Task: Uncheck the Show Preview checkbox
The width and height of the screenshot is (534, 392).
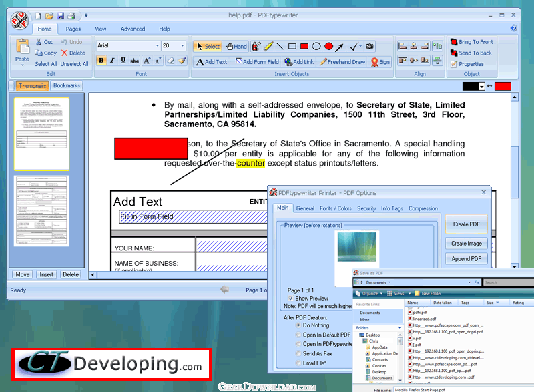Action: [290, 298]
